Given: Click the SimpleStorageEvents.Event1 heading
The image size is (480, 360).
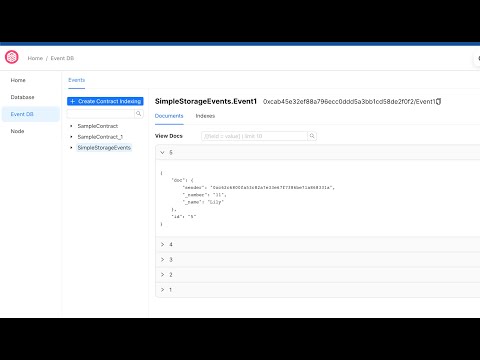Looking at the screenshot, I should coord(206,101).
